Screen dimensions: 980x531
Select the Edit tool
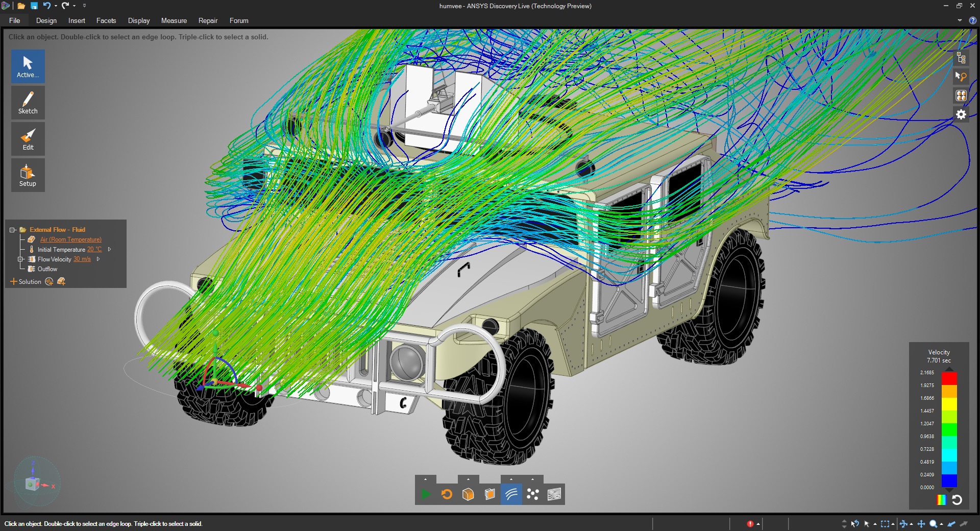28,139
